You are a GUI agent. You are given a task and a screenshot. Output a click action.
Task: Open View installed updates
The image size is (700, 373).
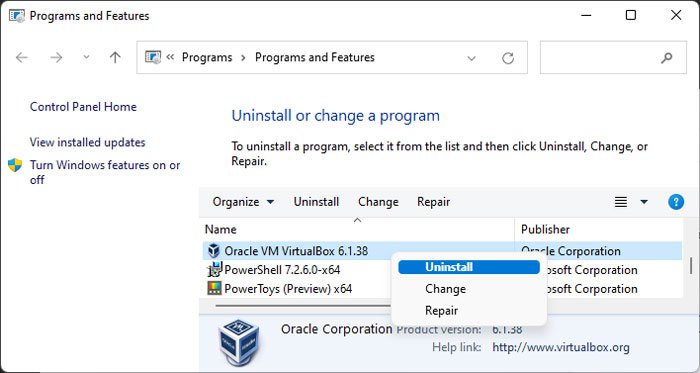pos(88,142)
